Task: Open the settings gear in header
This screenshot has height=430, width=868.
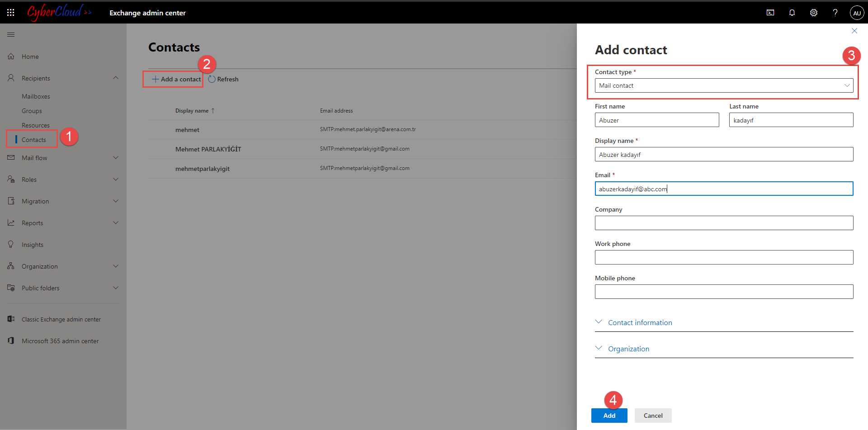Action: point(814,13)
